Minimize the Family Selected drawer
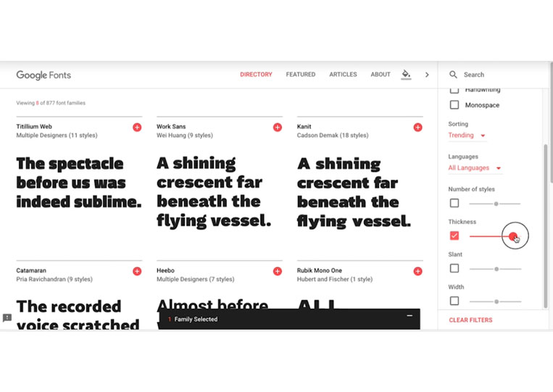 [409, 316]
